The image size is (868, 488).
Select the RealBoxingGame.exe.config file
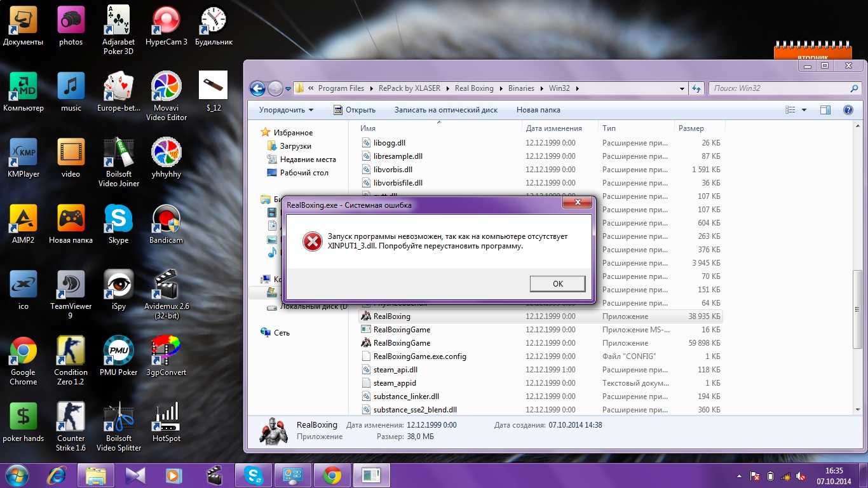(x=419, y=356)
